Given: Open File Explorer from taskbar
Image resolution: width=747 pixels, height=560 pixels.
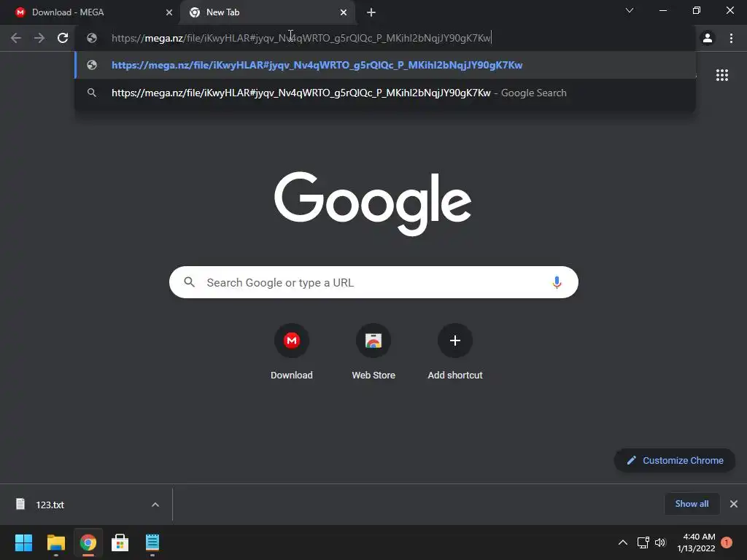Looking at the screenshot, I should [55, 542].
